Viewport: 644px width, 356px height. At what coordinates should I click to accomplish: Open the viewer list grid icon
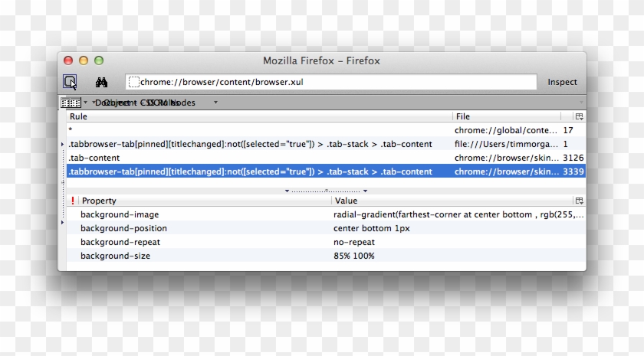71,103
